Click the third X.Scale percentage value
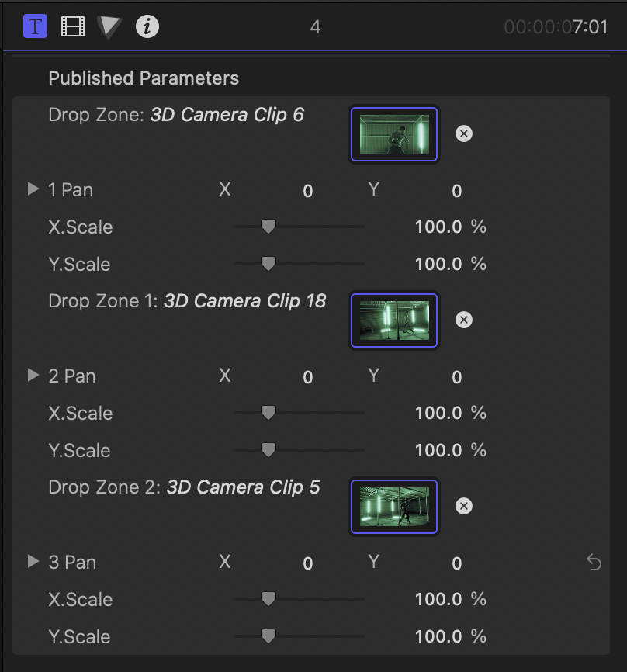This screenshot has width=627, height=672. coord(438,600)
